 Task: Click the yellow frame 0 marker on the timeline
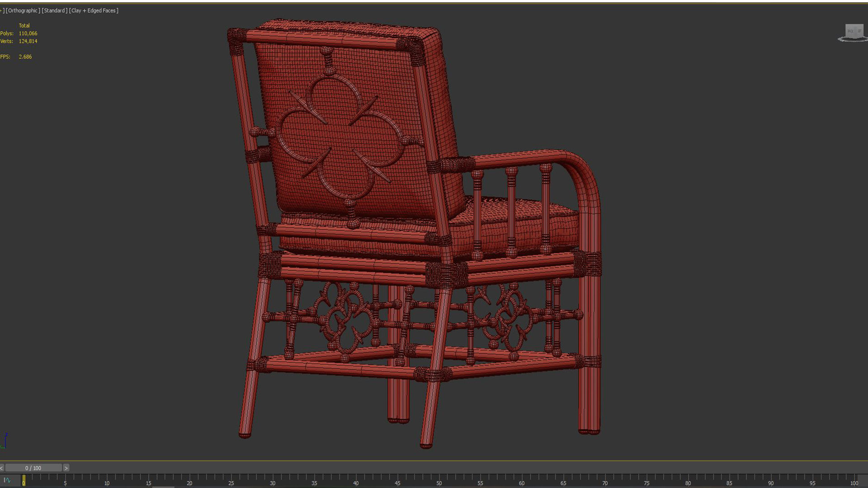point(24,480)
